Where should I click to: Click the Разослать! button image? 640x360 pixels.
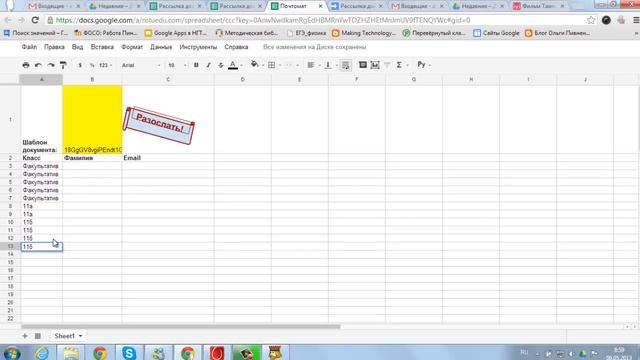tap(159, 125)
